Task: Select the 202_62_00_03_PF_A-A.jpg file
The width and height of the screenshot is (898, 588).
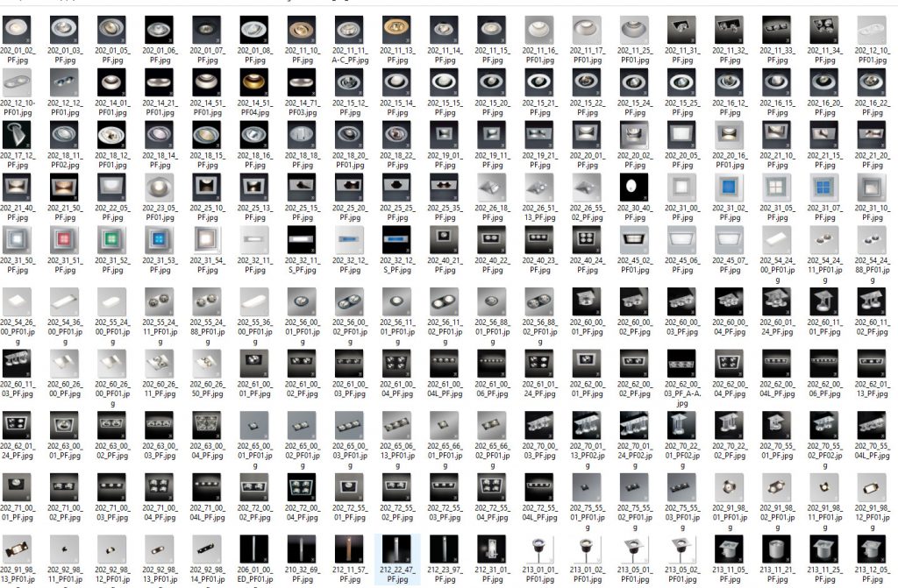Action: pos(681,361)
